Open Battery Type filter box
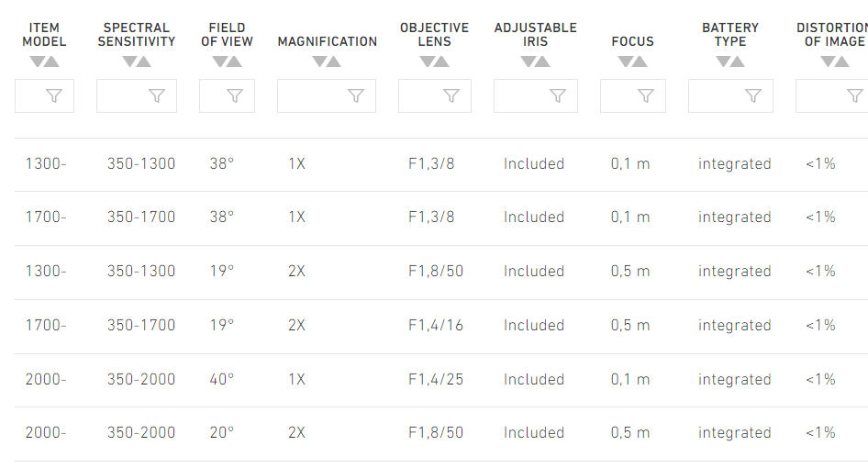Image resolution: width=868 pixels, height=468 pixels. point(730,95)
